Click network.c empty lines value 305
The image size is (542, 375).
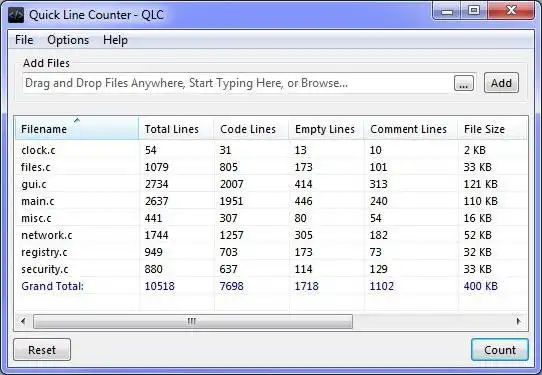[303, 235]
